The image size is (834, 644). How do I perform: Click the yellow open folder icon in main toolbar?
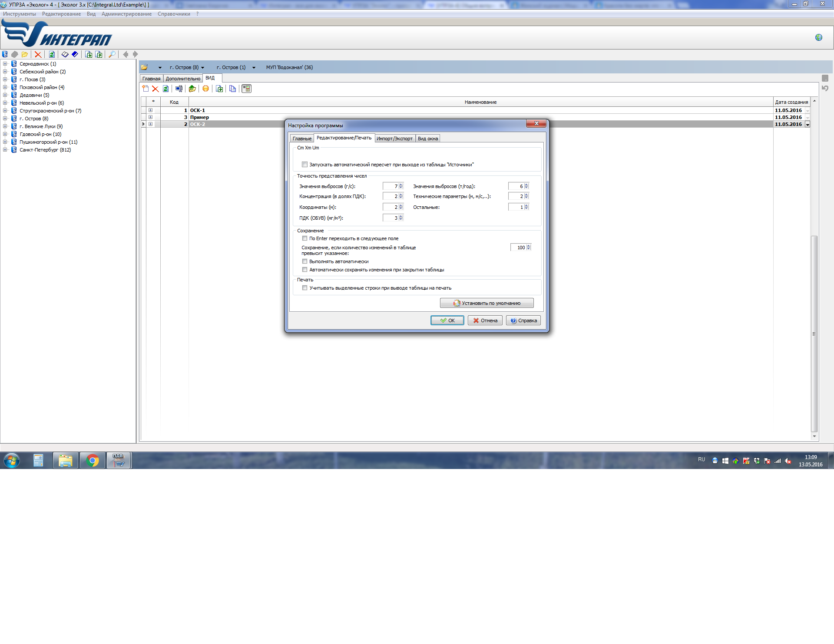(25, 54)
